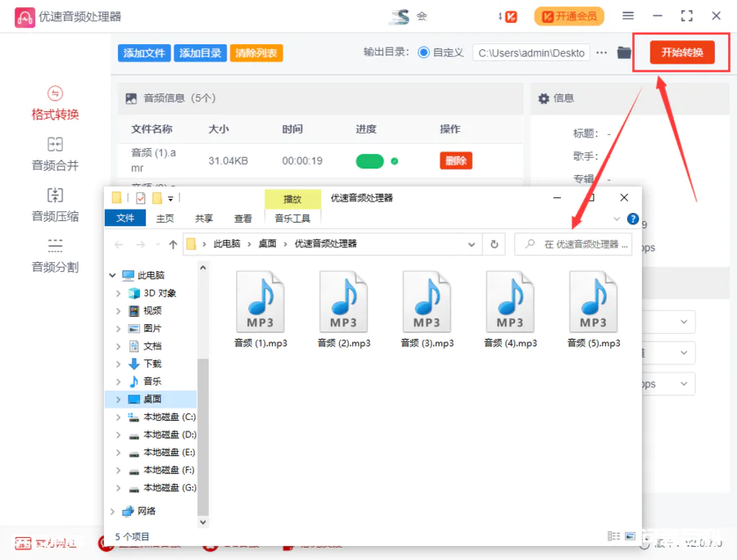
Task: Select file 音频 (1).mp3
Action: (x=260, y=309)
